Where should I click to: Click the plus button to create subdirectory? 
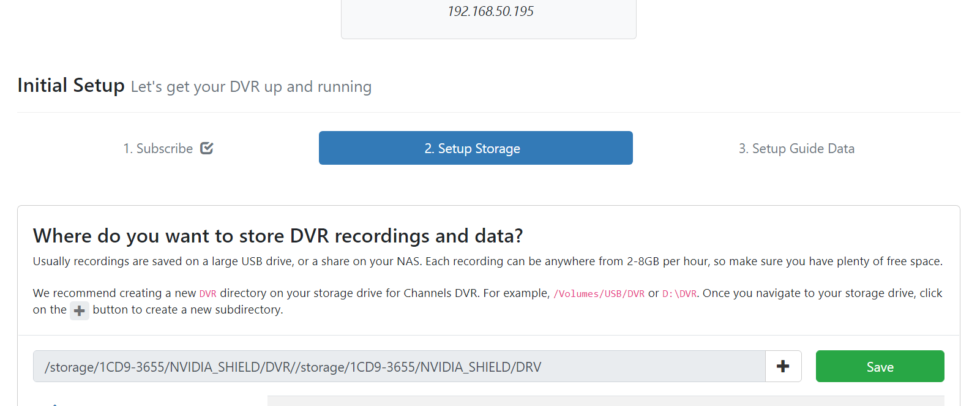tap(783, 366)
